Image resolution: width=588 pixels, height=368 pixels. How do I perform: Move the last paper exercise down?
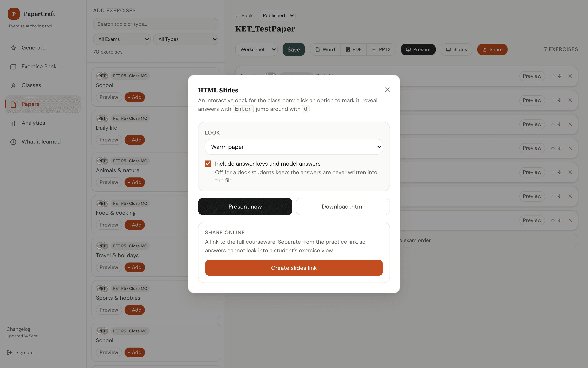tap(560, 220)
